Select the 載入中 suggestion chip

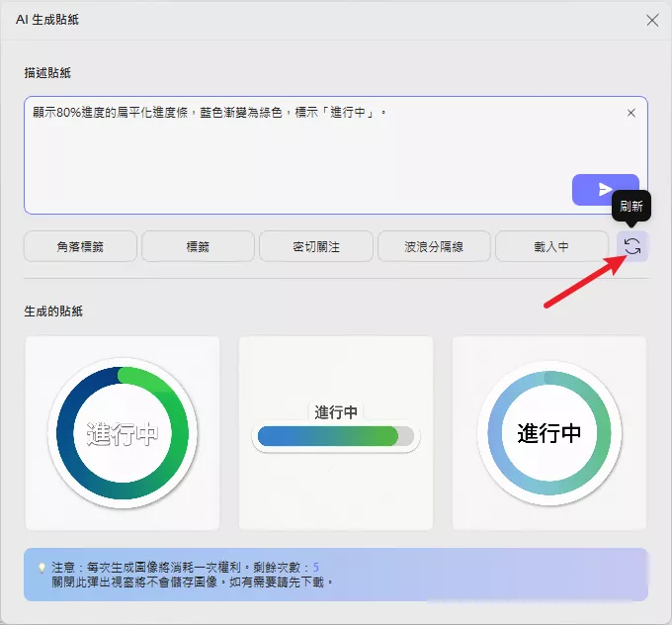(551, 246)
